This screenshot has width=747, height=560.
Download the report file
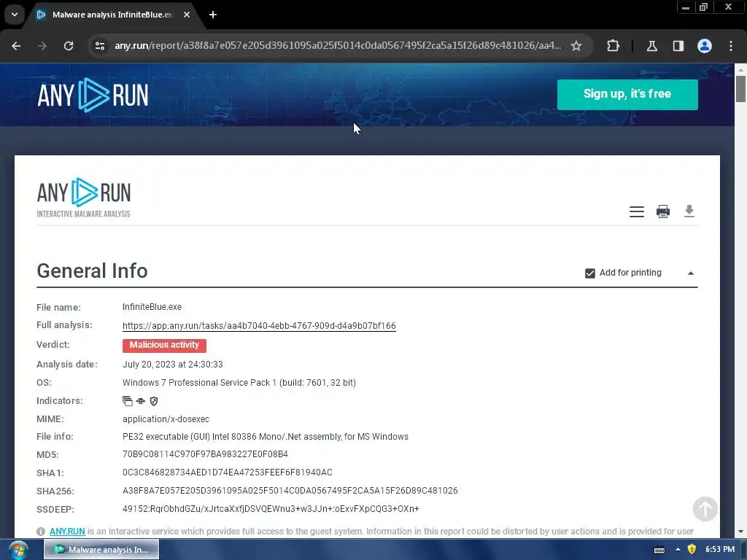coord(689,211)
